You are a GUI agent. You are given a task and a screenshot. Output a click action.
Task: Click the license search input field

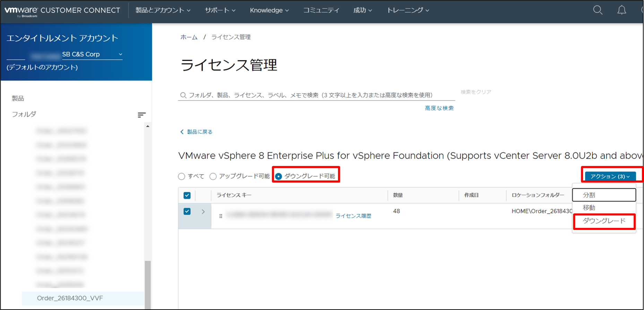(x=316, y=95)
